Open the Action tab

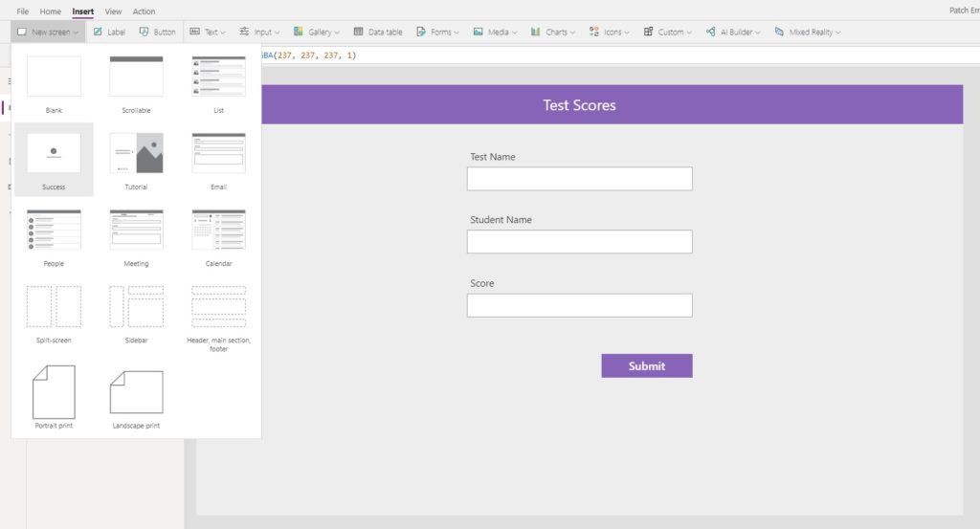[x=144, y=11]
